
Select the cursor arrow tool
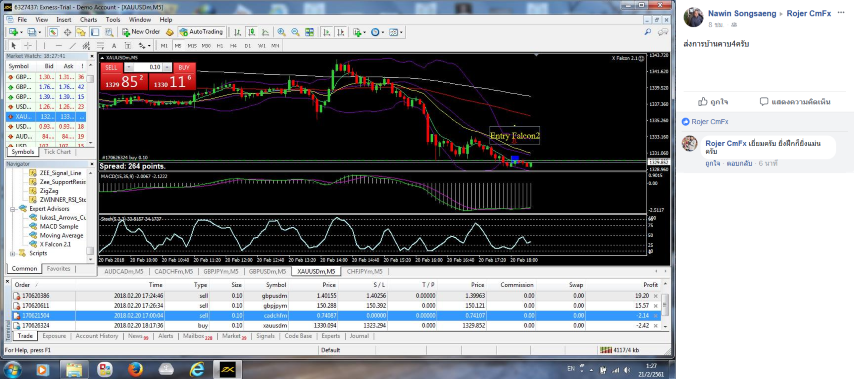[14, 46]
